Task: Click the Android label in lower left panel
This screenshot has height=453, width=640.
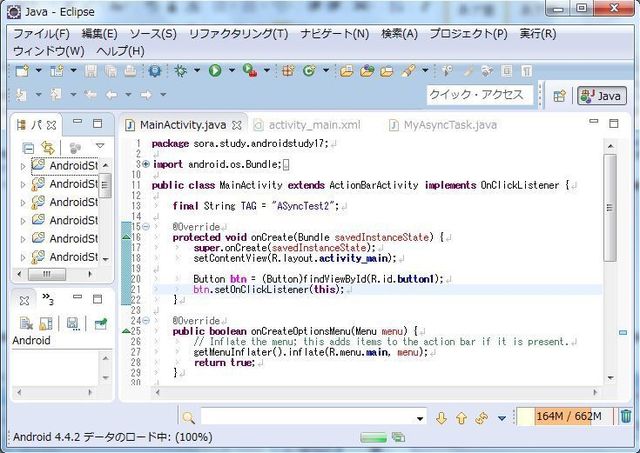Action: 31,340
